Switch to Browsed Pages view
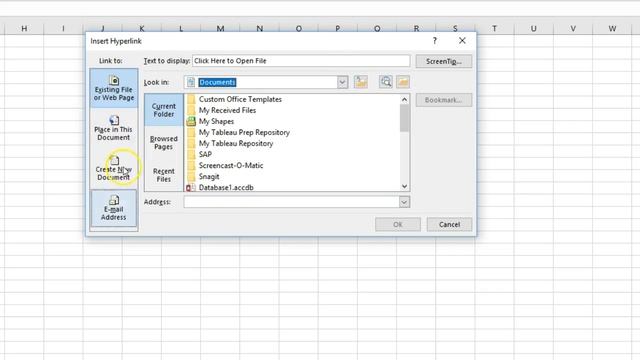Viewport: 640px width, 360px height. (x=164, y=142)
